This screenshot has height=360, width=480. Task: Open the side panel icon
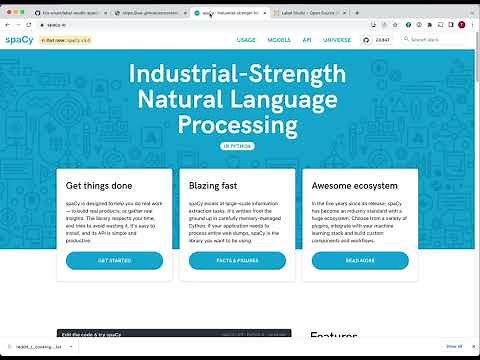coord(451,25)
